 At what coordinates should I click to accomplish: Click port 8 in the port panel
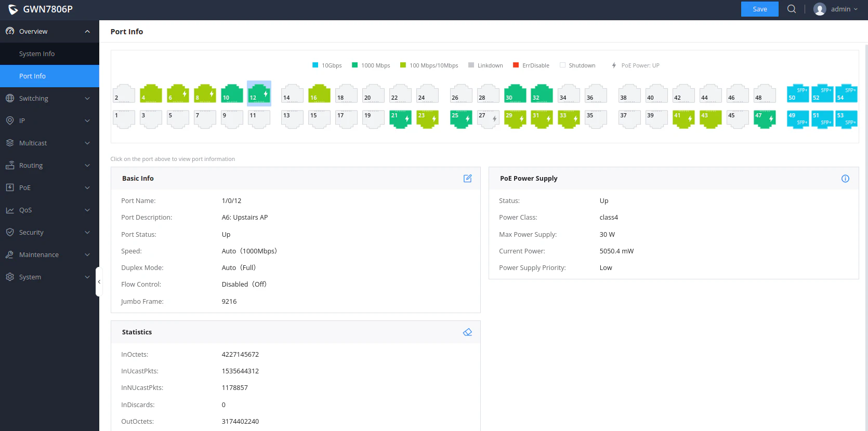point(205,93)
